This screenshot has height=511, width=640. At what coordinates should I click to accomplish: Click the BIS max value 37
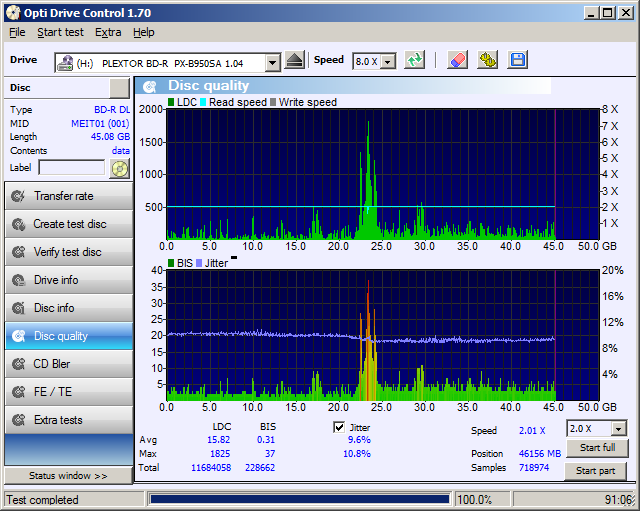(x=270, y=454)
